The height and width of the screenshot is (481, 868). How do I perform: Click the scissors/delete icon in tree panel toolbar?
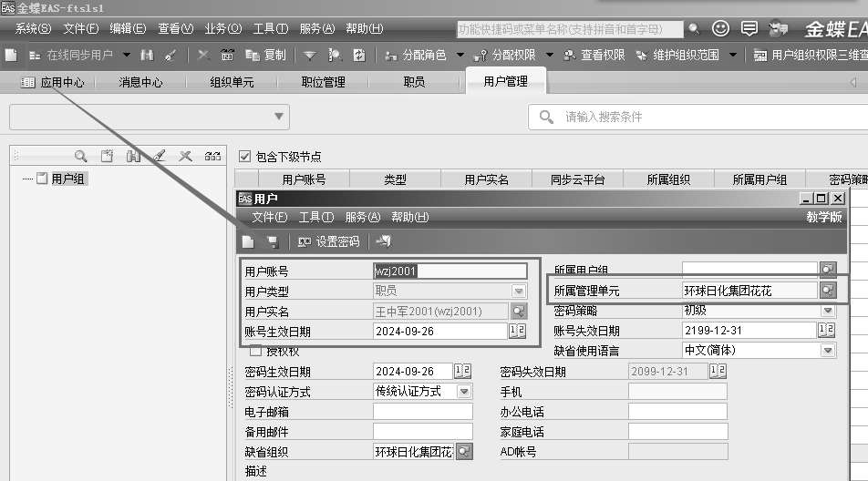tap(185, 157)
